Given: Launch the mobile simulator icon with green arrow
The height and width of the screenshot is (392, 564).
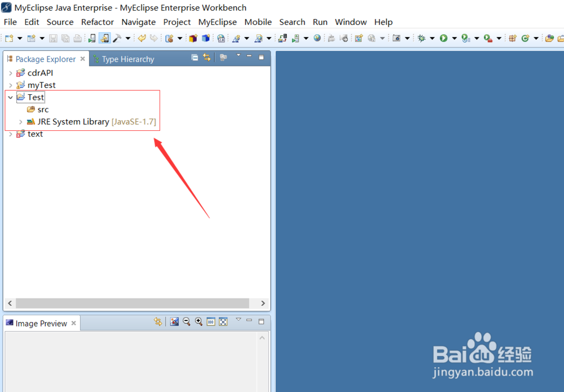Looking at the screenshot, I should coord(92,38).
